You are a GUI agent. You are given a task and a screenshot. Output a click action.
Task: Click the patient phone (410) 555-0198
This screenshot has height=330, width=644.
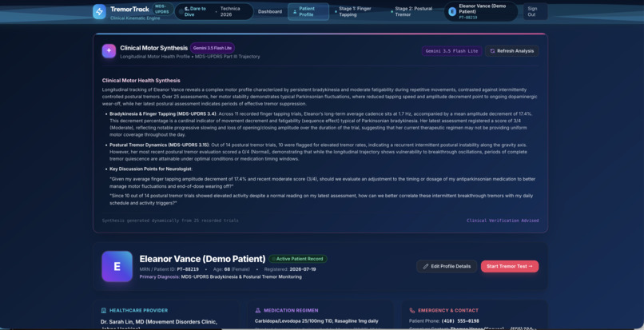pos(460,321)
